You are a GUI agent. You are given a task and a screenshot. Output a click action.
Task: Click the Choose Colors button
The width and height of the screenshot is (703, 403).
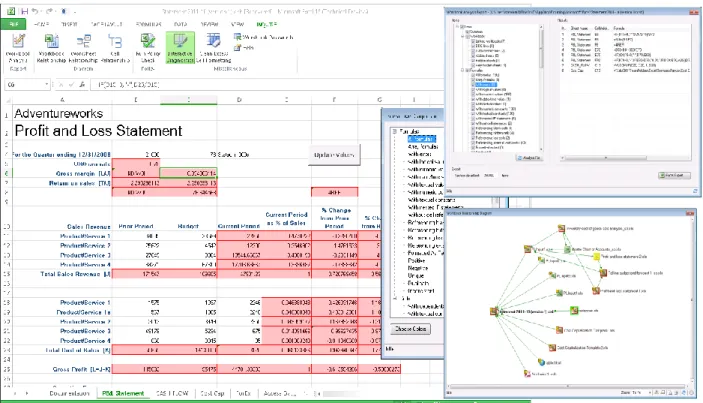pos(411,329)
